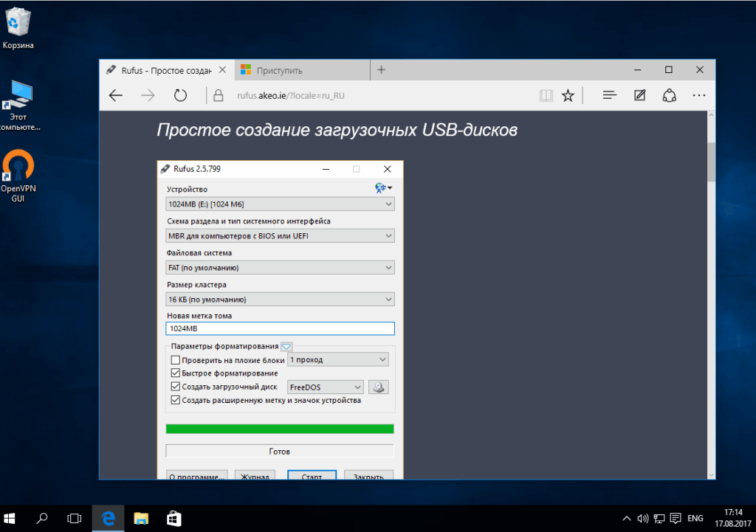Go forward in the Edge browser
Viewport: 756px width, 532px height.
pyautogui.click(x=148, y=95)
